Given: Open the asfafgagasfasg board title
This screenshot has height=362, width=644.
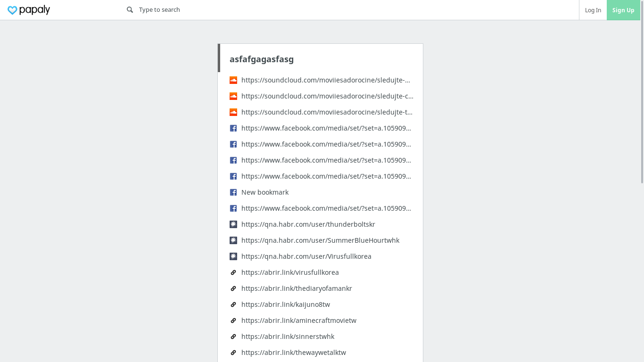Looking at the screenshot, I should 262,59.
